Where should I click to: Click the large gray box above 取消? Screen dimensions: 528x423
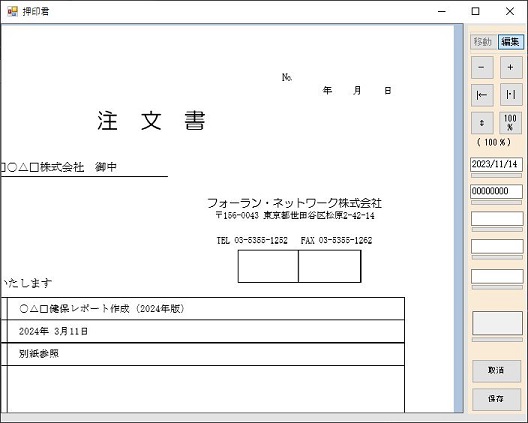(x=497, y=323)
